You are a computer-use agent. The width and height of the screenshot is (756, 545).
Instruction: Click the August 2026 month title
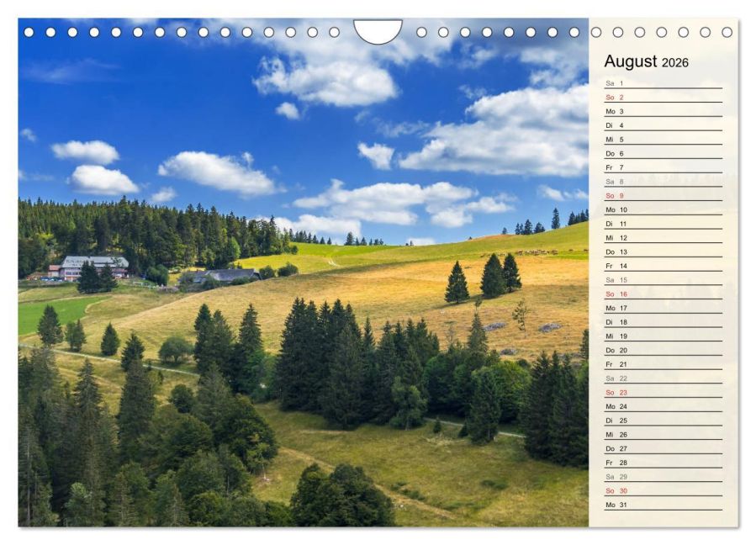click(644, 61)
